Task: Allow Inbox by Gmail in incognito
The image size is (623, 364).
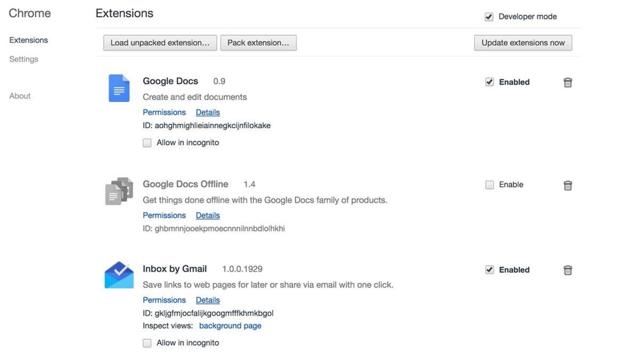Action: (x=147, y=343)
